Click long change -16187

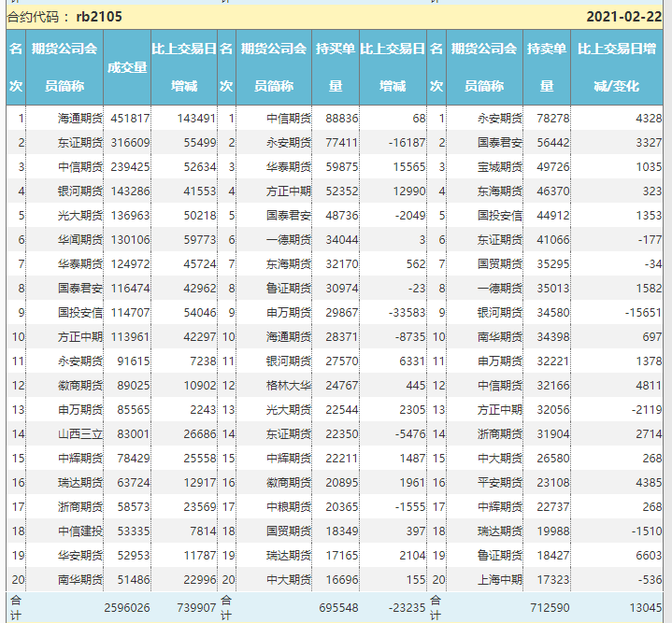pyautogui.click(x=407, y=143)
